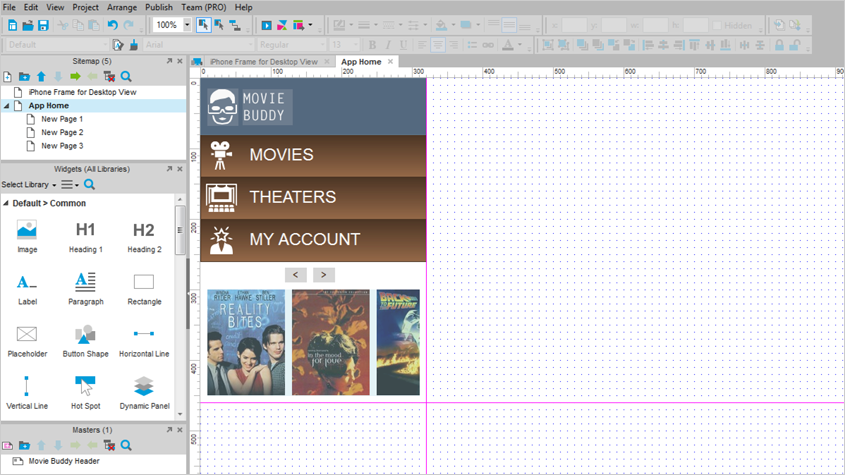This screenshot has height=475, width=845.
Task: Click the Sitemap search magnifier icon
Action: pos(126,77)
